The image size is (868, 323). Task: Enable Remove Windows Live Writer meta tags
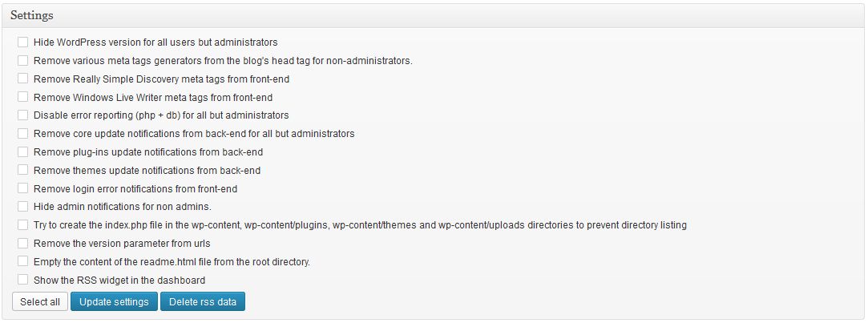click(22, 97)
